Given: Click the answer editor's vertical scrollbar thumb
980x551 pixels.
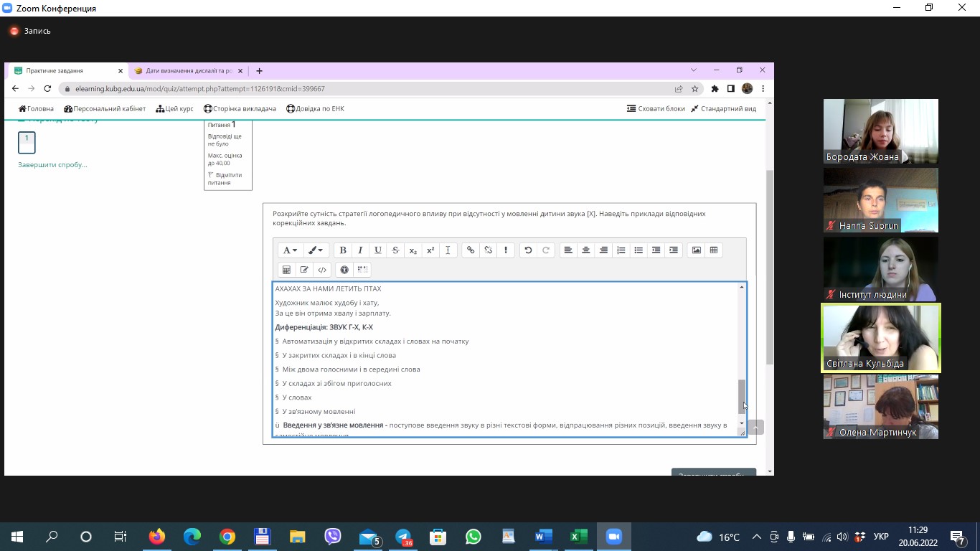Looking at the screenshot, I should point(742,396).
